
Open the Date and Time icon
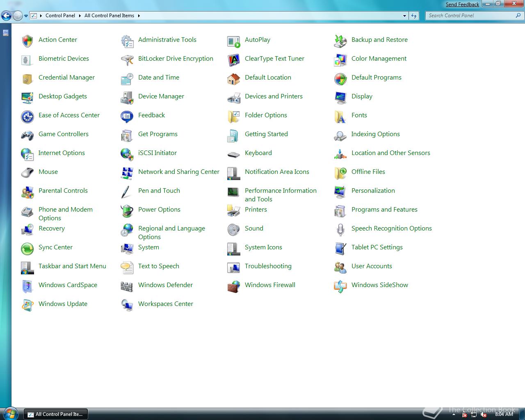pos(127,79)
